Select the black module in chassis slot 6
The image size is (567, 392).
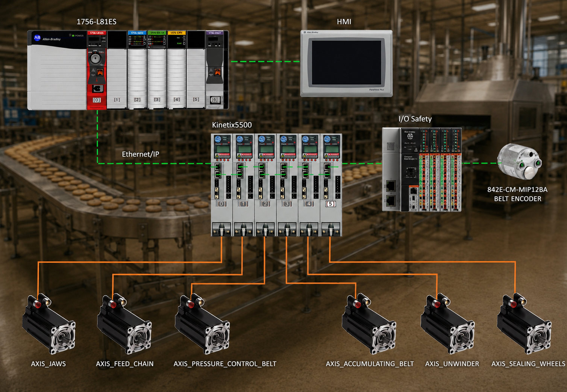tap(215, 70)
